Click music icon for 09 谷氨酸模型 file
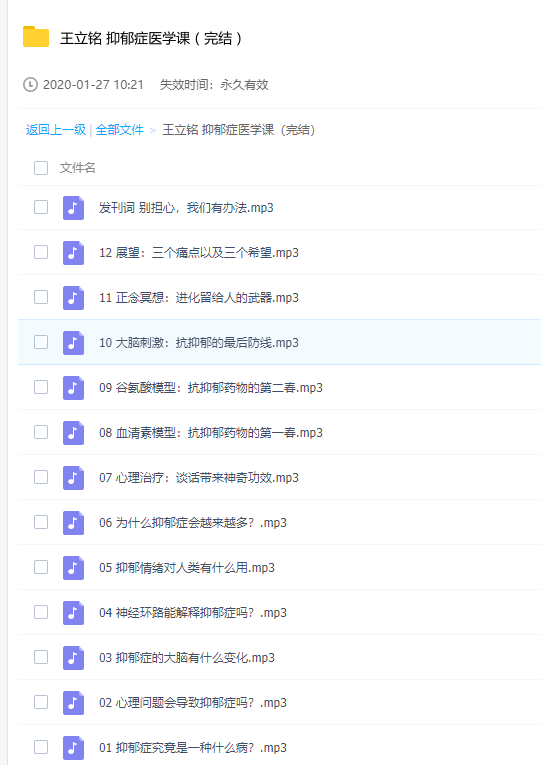 coord(73,387)
